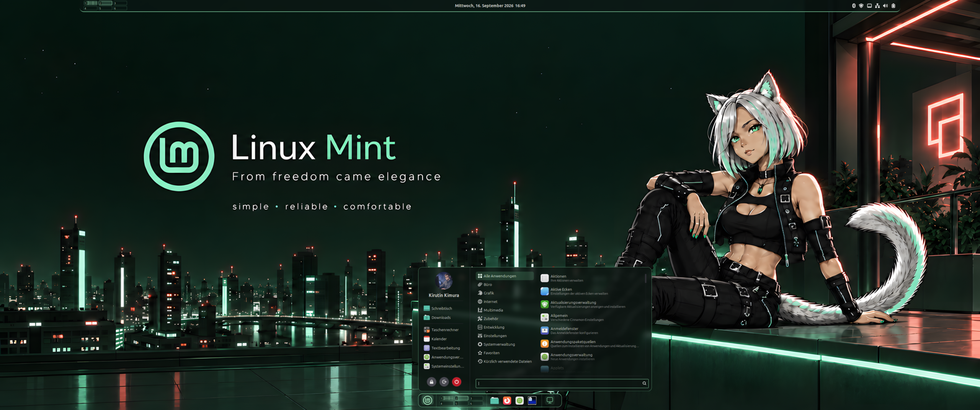The height and width of the screenshot is (410, 980).
Task: Switch to workspace 1 in top panel
Action: click(x=91, y=3)
